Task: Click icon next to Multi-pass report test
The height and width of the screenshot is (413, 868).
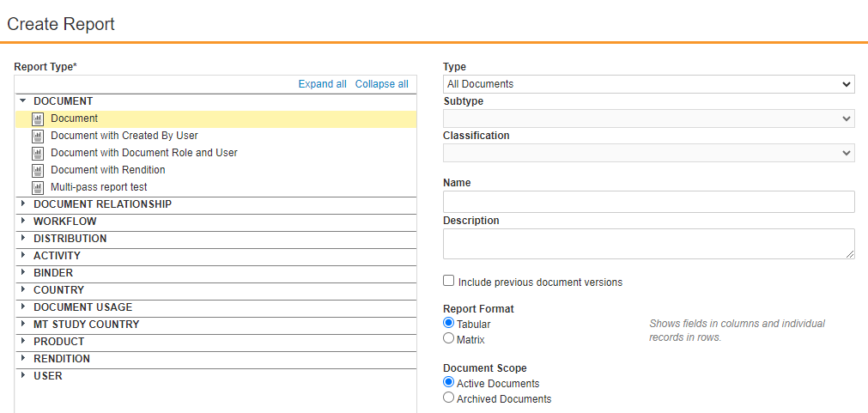Action: [38, 188]
